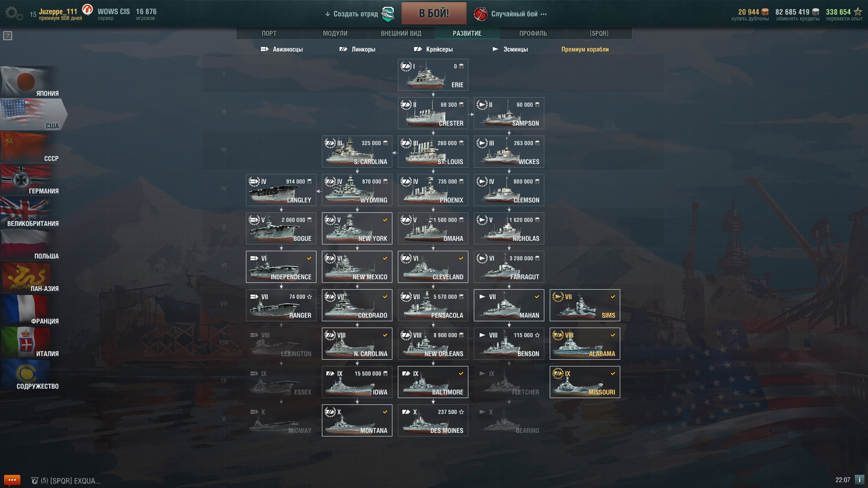Click the info icon in bottom corner
Image resolution: width=868 pixels, height=488 pixels.
coord(859,480)
